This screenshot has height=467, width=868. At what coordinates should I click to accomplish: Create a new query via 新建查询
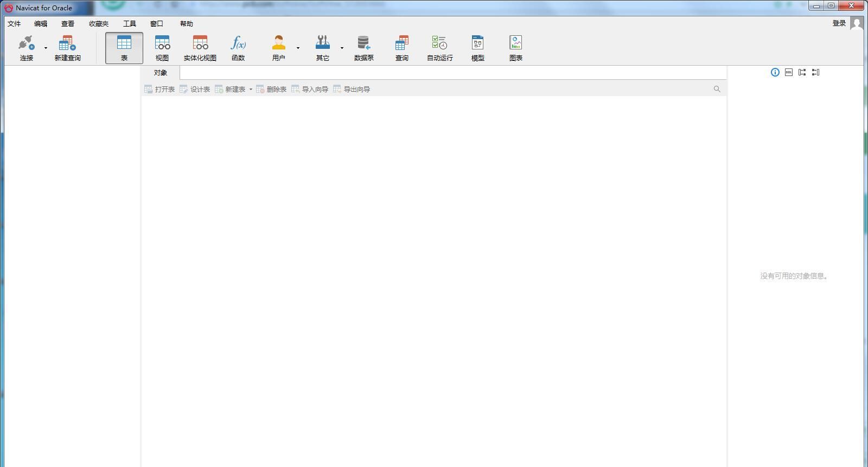tap(67, 48)
